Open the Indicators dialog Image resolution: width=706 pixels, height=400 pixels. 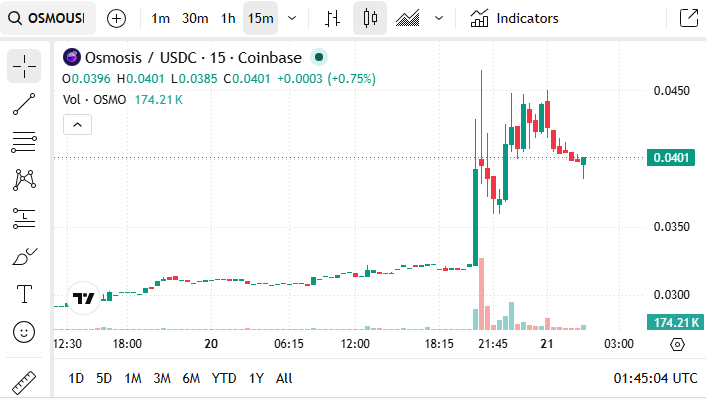point(514,18)
